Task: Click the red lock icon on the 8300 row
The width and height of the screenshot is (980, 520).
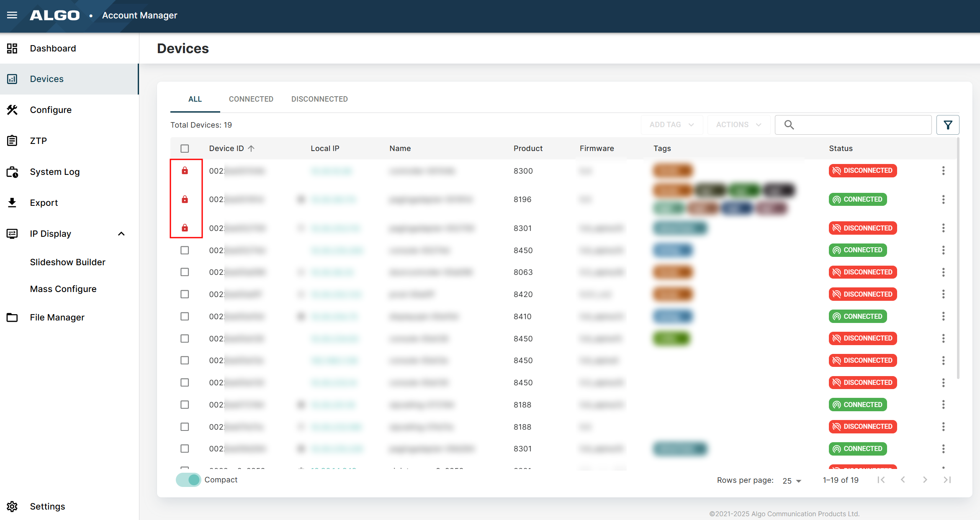Action: click(x=185, y=170)
